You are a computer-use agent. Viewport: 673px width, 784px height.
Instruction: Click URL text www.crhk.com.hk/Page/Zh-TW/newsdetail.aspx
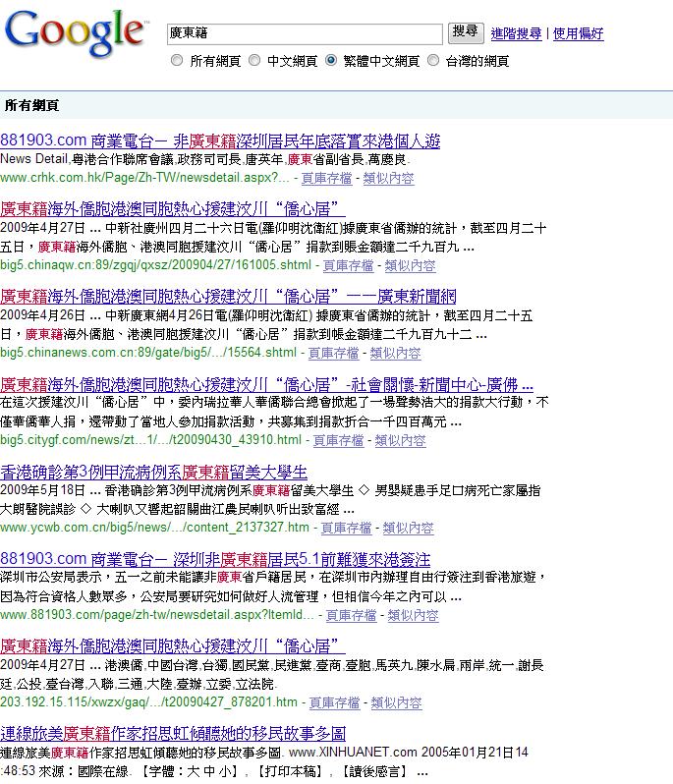[144, 178]
